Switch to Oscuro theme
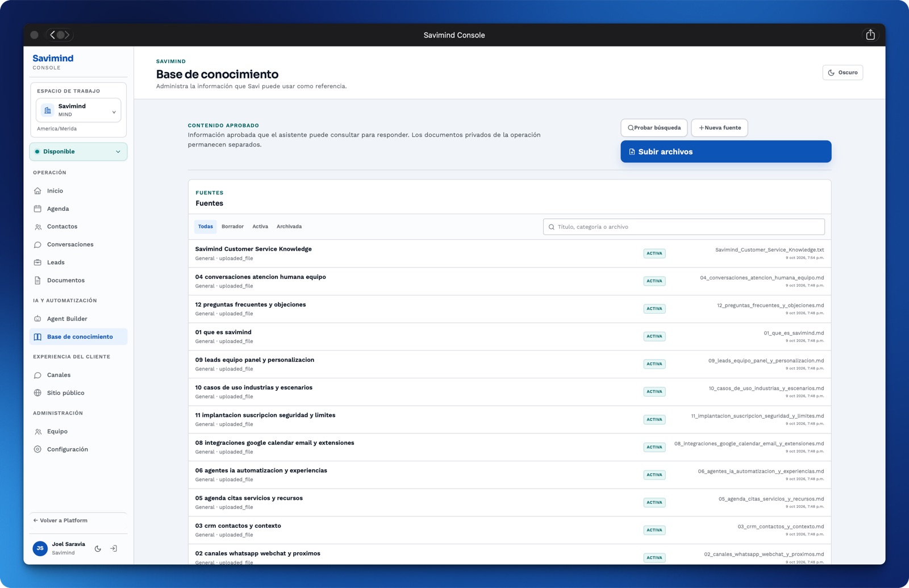The image size is (909, 588). 843,72
